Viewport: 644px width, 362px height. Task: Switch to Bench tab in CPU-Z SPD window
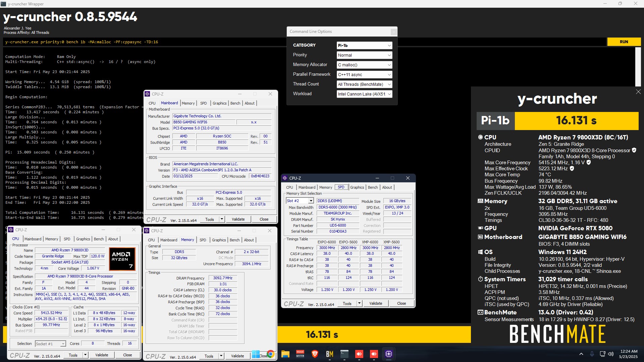click(373, 187)
